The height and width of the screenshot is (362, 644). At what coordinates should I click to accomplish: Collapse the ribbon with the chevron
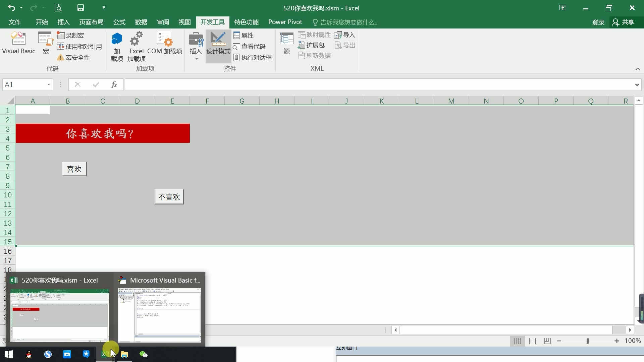point(637,69)
